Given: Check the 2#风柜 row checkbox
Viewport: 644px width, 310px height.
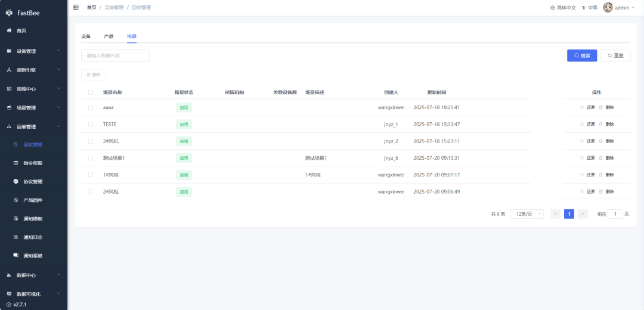Looking at the screenshot, I should [91, 191].
